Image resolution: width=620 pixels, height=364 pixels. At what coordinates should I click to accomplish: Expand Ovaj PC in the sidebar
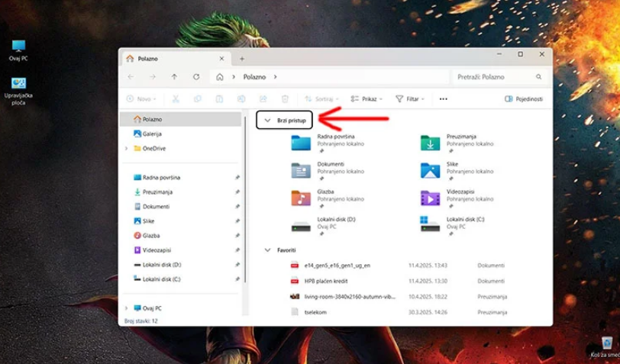(x=126, y=308)
